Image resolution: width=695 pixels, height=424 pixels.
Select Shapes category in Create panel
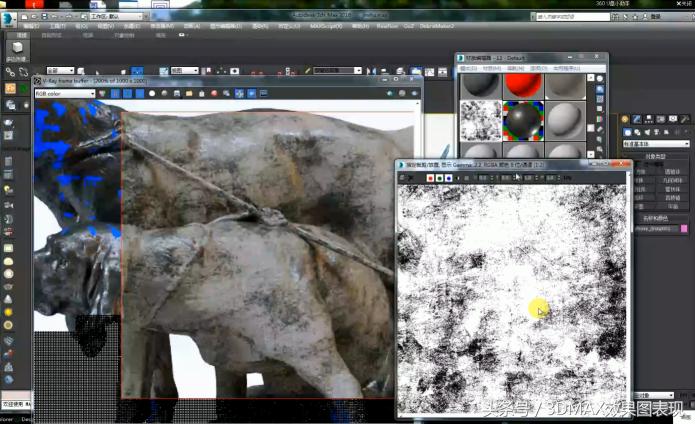click(x=637, y=132)
